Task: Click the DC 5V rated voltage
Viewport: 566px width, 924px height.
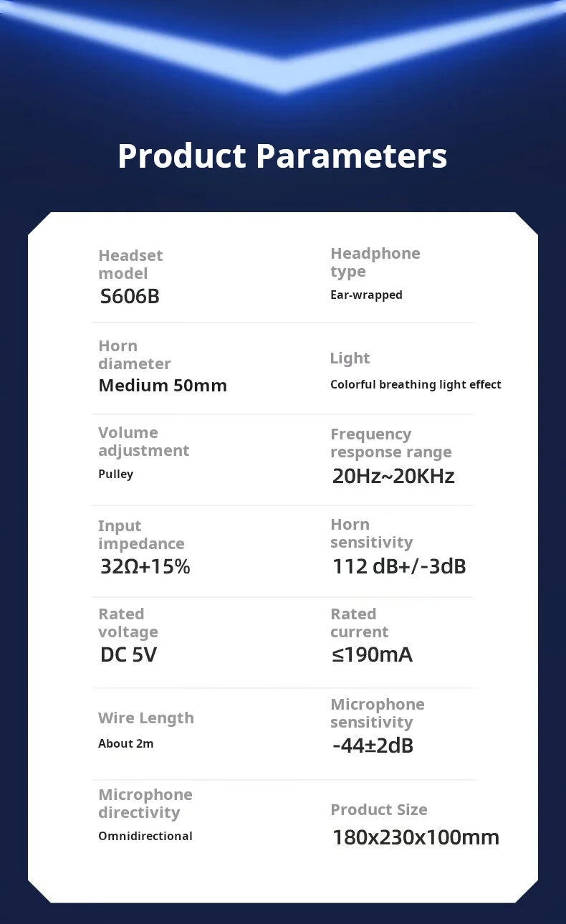Action: [128, 654]
